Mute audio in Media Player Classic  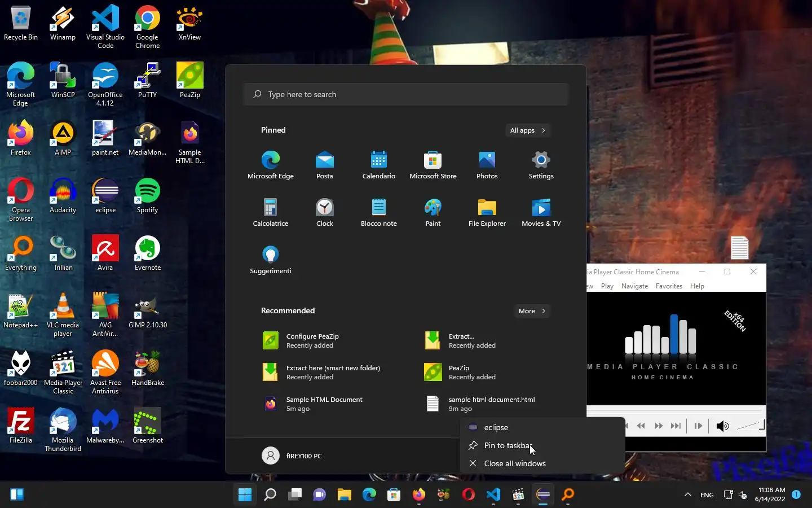(x=722, y=426)
